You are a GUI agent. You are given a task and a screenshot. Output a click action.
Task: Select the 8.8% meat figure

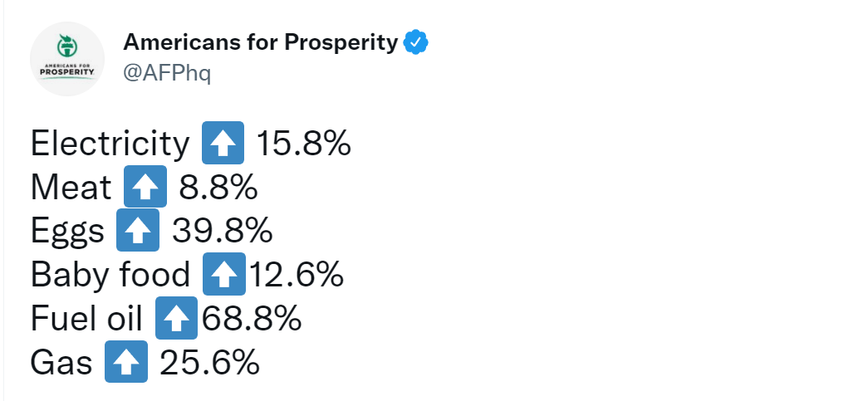tap(218, 188)
